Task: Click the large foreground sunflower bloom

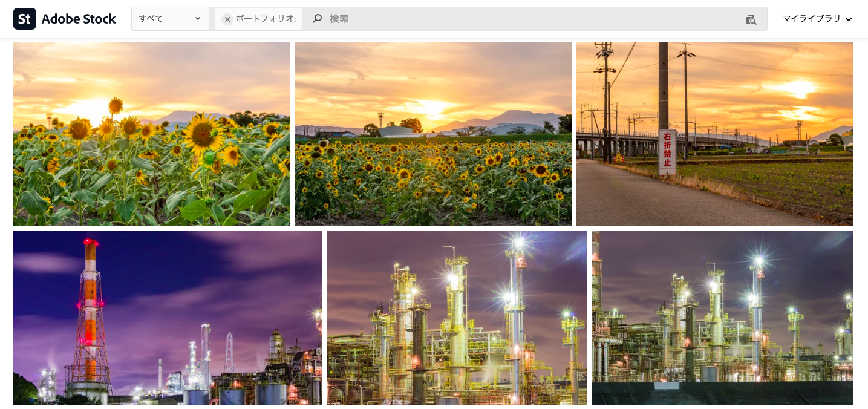Action: coord(202,134)
